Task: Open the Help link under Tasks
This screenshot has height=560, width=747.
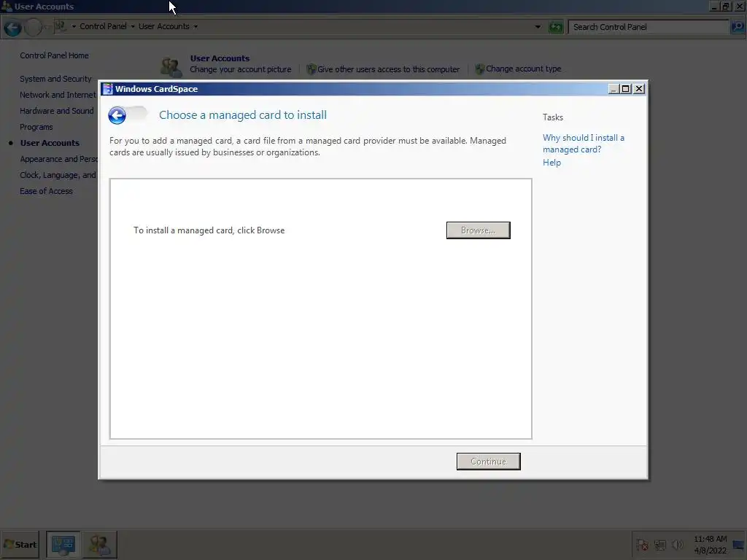Action: pyautogui.click(x=551, y=163)
